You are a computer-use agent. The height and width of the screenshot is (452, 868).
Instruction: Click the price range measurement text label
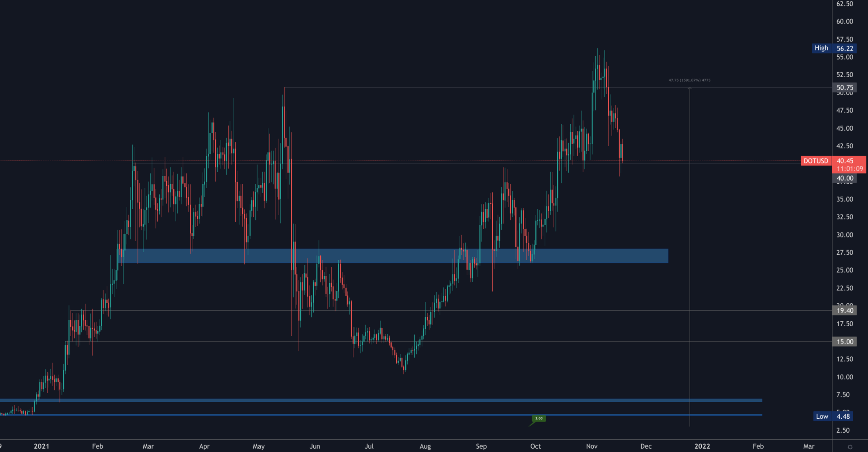689,80
